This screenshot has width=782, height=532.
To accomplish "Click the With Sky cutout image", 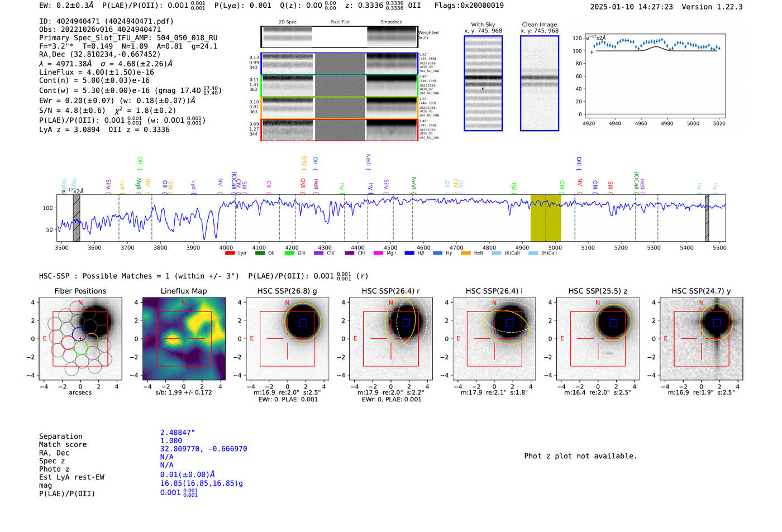I will (x=483, y=83).
